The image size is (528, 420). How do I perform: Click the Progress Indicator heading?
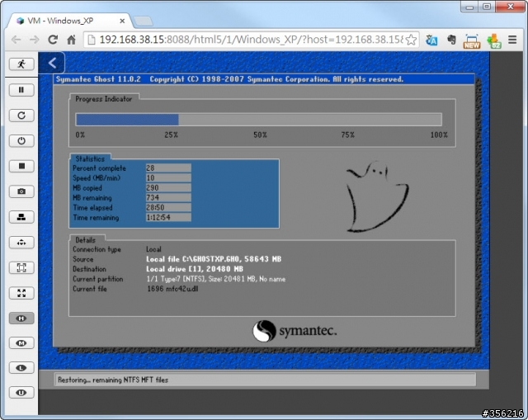[104, 99]
